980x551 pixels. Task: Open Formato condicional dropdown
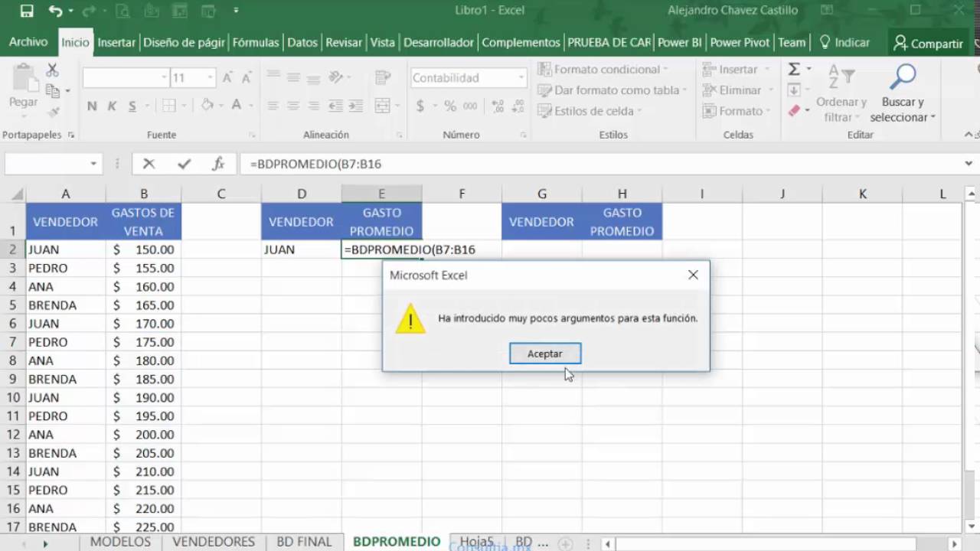tap(604, 70)
